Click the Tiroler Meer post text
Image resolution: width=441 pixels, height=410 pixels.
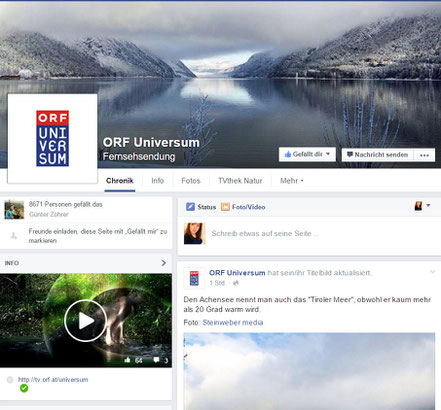coord(307,304)
